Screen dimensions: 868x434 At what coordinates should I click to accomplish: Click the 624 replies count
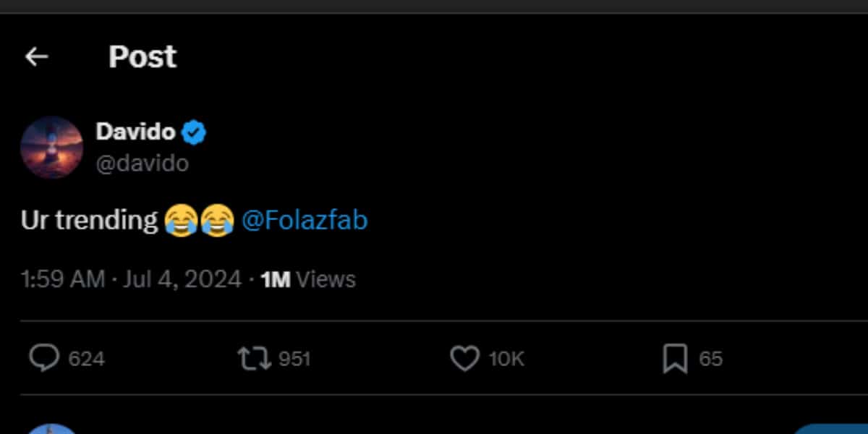(x=87, y=359)
